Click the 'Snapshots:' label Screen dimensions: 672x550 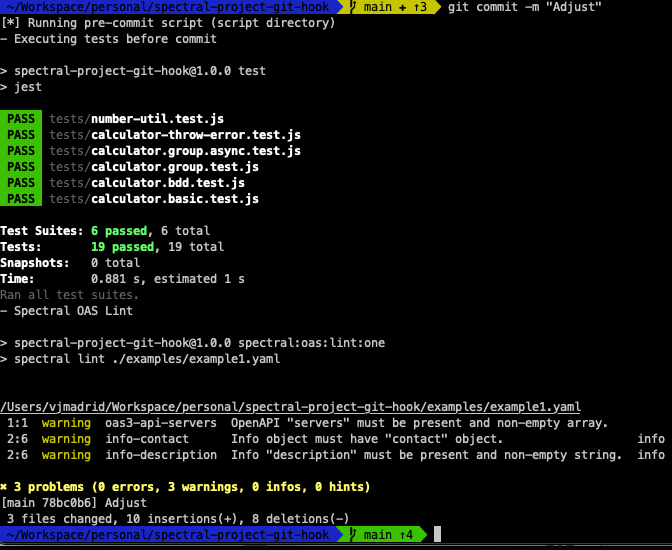[x=35, y=263]
